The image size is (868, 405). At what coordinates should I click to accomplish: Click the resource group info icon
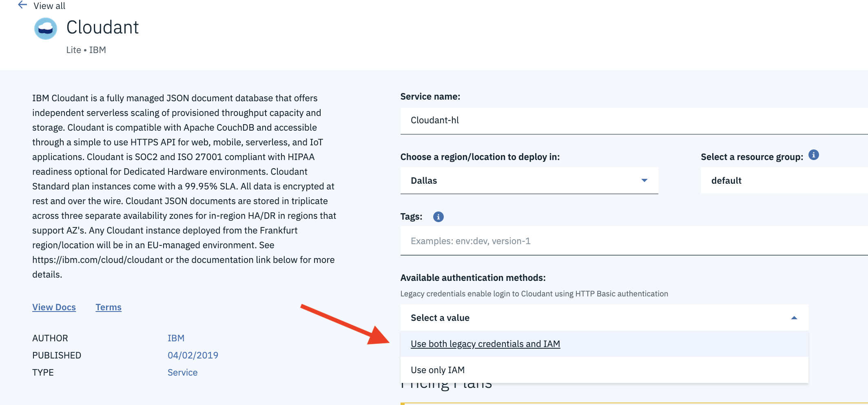point(813,155)
